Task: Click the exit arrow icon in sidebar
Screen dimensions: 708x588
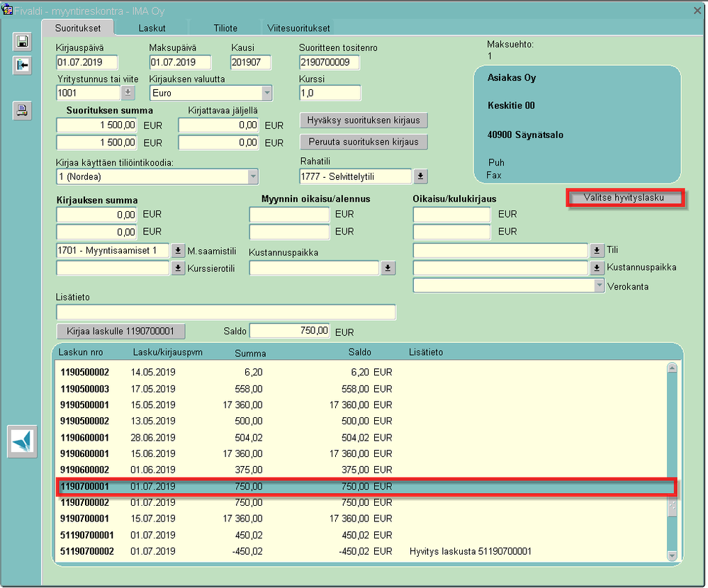Action: point(22,65)
